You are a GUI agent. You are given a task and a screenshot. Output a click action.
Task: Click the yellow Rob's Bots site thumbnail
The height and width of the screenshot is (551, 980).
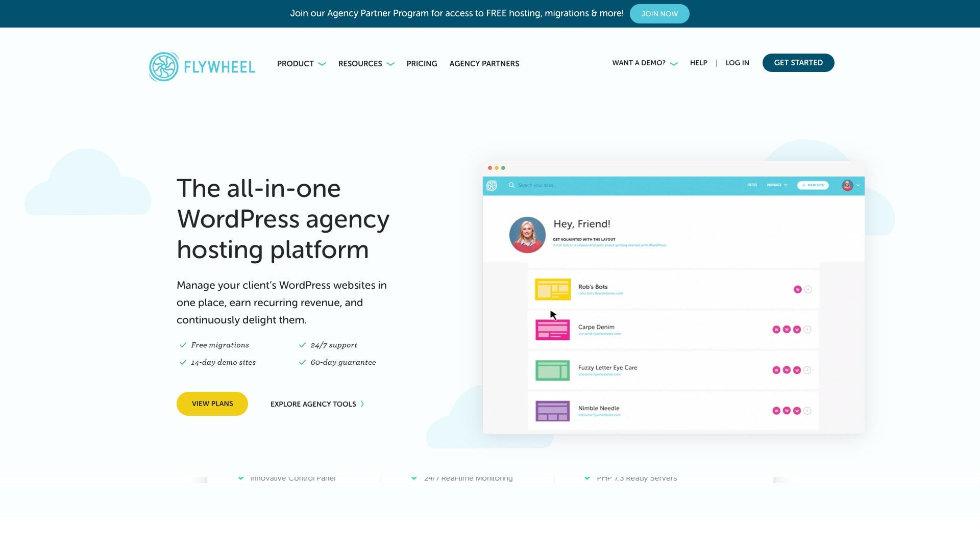click(x=552, y=289)
